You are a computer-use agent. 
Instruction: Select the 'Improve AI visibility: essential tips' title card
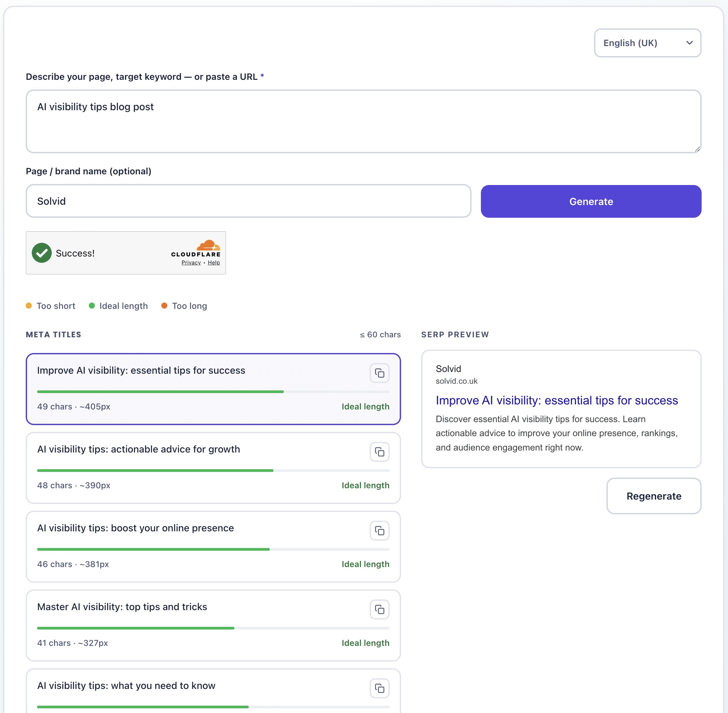point(213,389)
